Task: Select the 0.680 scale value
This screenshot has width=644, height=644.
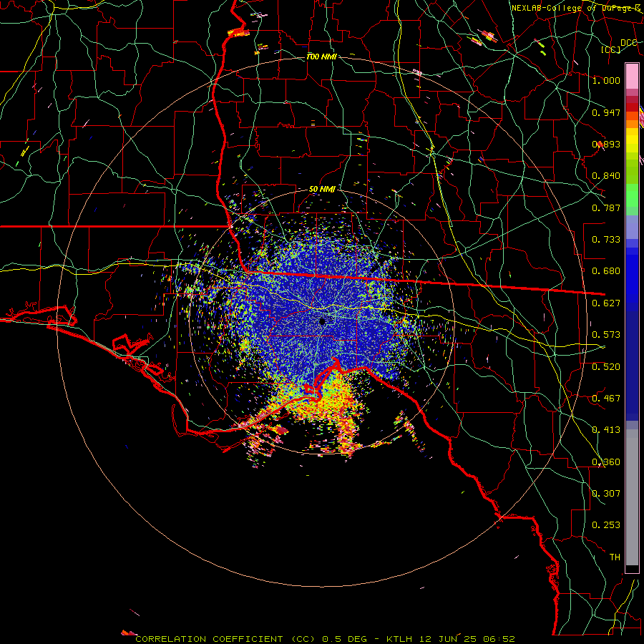Action: (x=606, y=271)
